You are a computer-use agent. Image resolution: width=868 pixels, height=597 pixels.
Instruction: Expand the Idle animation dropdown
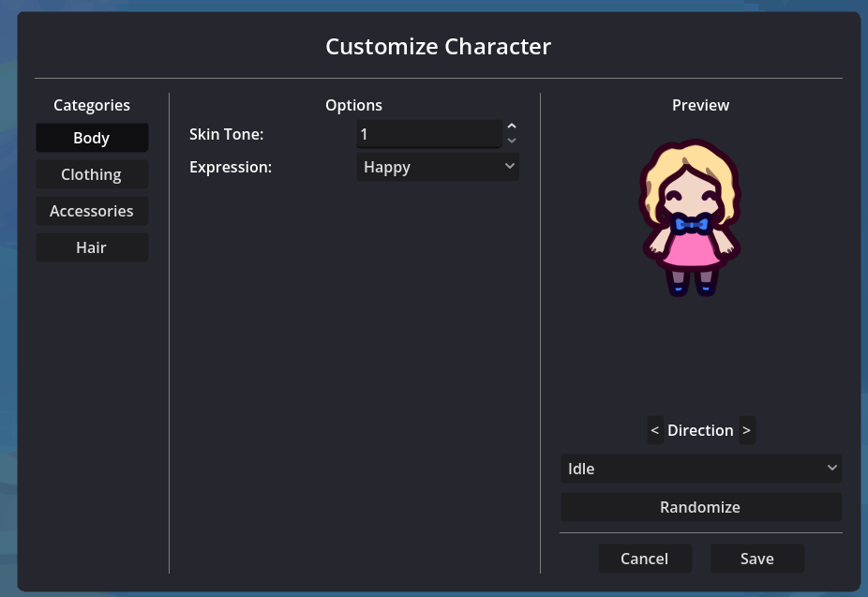pyautogui.click(x=701, y=468)
